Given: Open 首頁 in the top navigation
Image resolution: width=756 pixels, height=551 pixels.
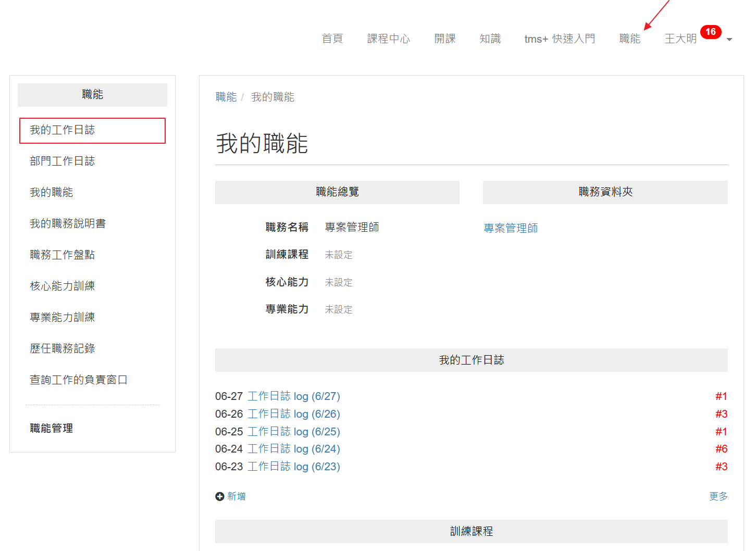Looking at the screenshot, I should pos(332,39).
